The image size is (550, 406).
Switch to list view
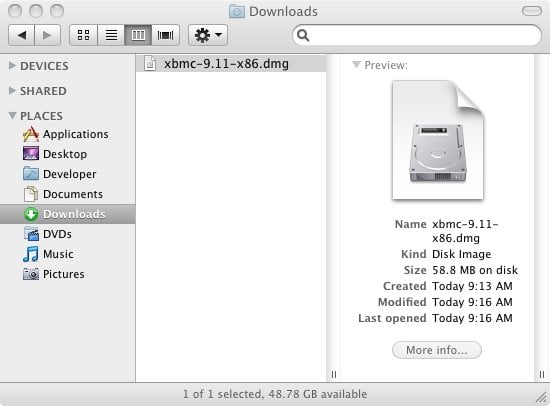[x=111, y=35]
